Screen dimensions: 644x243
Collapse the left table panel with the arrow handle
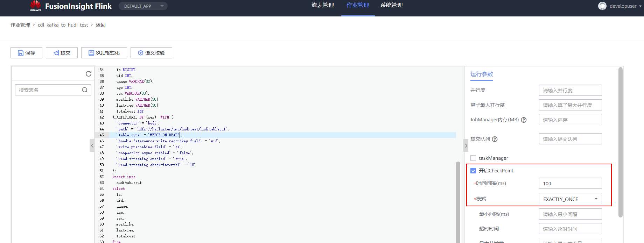[92, 145]
